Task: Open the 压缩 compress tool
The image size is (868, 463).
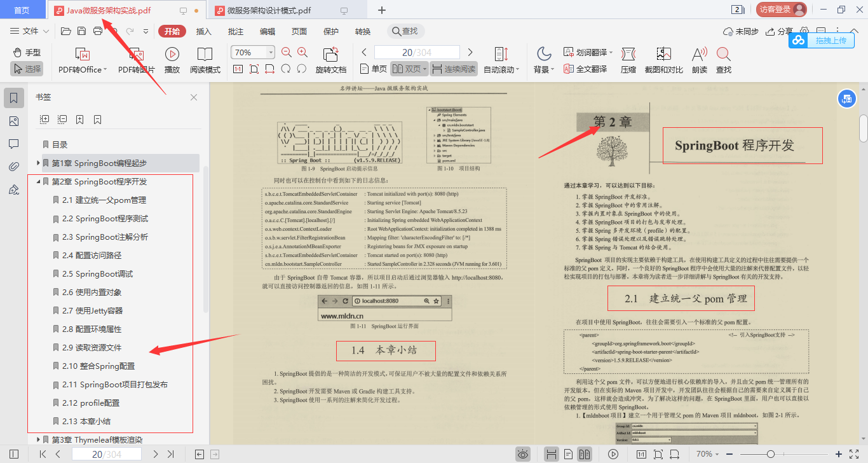Action: (x=628, y=61)
